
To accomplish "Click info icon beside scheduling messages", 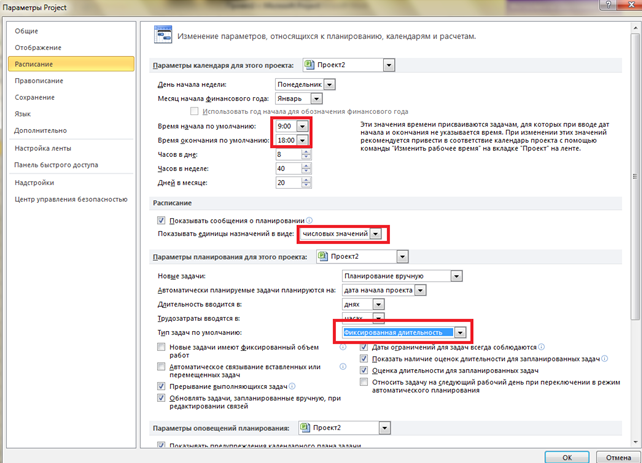I will click(x=310, y=220).
